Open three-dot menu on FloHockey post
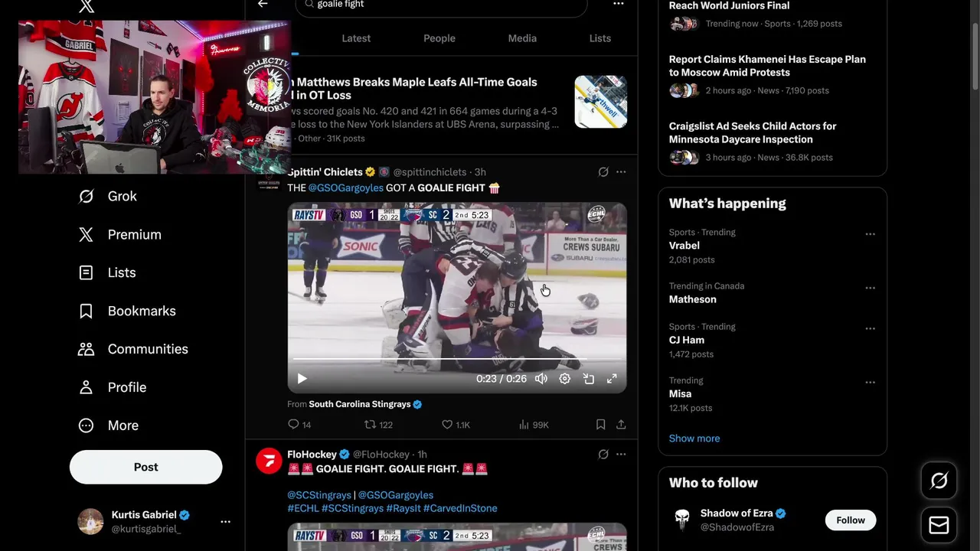Screen dimensions: 980x551 (x=621, y=455)
